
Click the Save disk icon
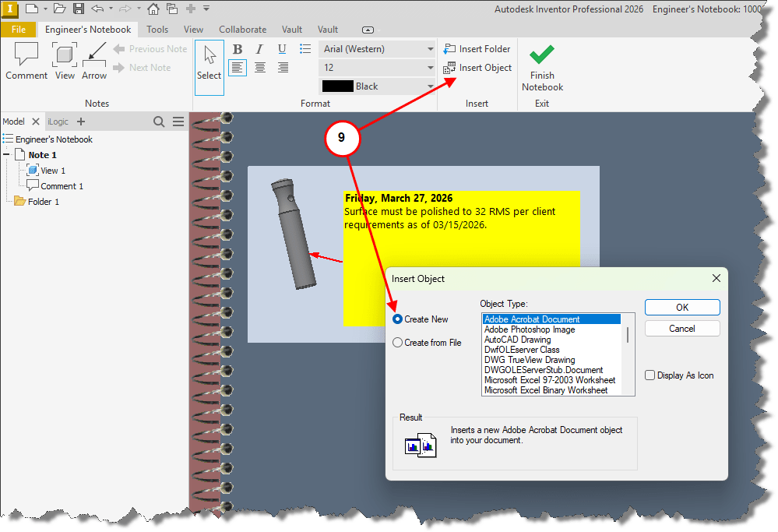[x=79, y=9]
